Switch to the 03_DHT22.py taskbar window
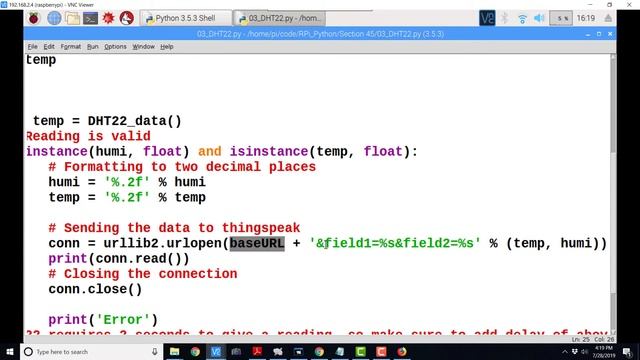The width and height of the screenshot is (640, 360). (x=280, y=18)
